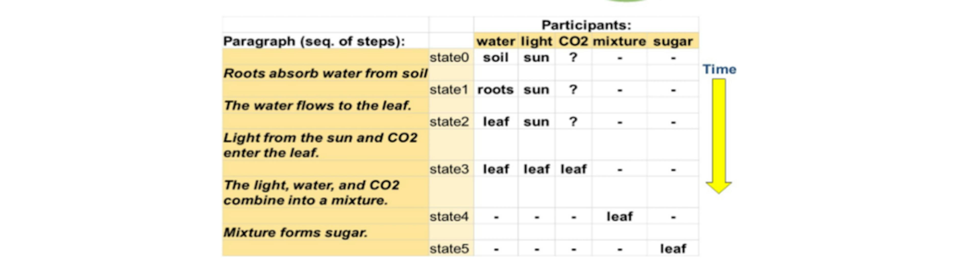This screenshot has width=980, height=276.
Task: Select the CO2 leaf cell in state3
Action: pos(573,169)
